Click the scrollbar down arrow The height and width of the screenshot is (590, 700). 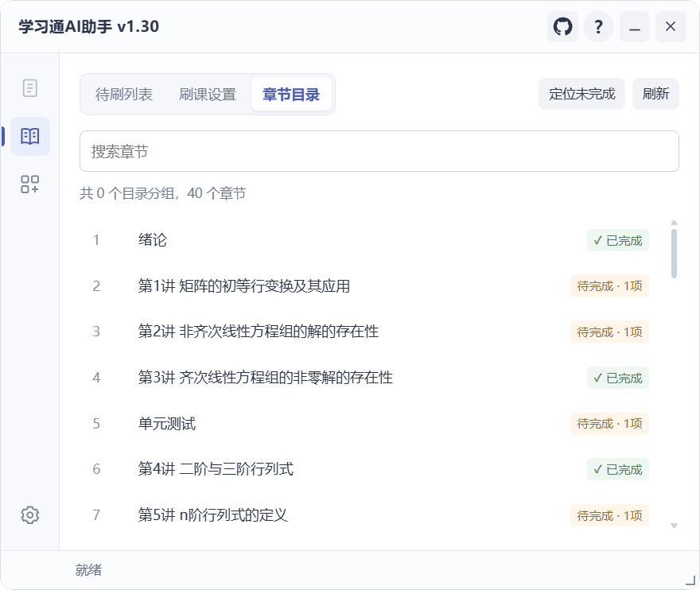click(674, 526)
